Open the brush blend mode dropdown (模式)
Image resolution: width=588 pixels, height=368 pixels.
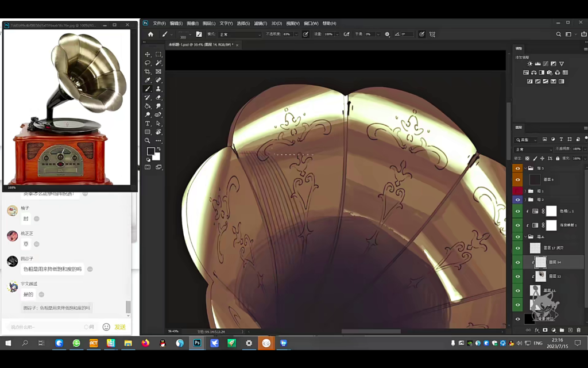pos(240,34)
